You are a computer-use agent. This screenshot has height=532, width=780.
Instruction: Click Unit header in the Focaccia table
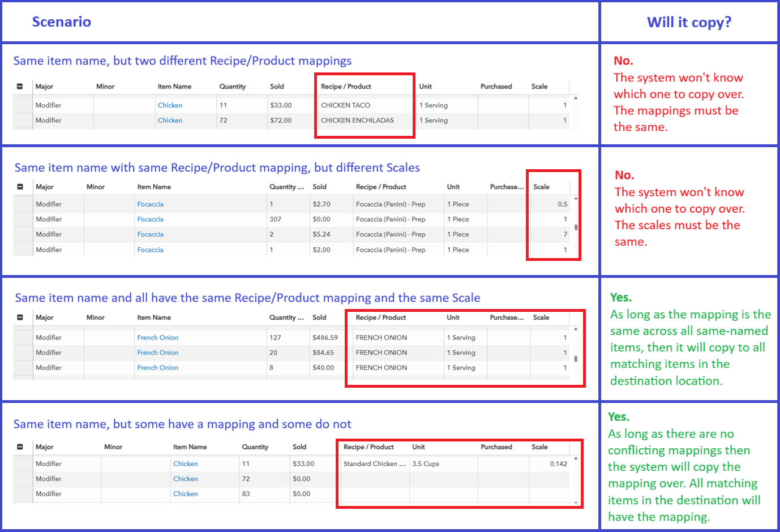click(453, 187)
